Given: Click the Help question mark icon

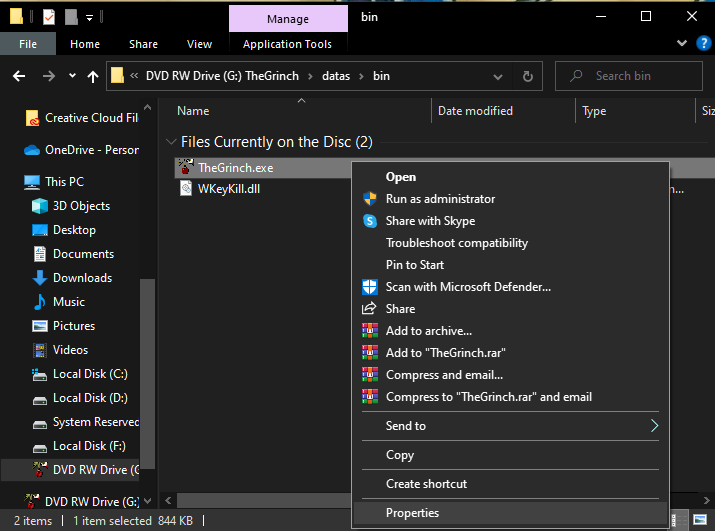Looking at the screenshot, I should click(703, 43).
